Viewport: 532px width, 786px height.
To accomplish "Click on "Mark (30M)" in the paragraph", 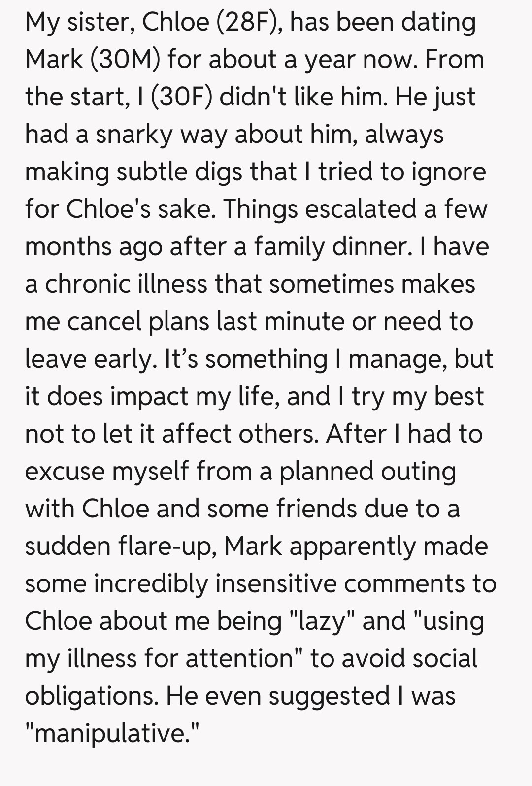I will (93, 60).
